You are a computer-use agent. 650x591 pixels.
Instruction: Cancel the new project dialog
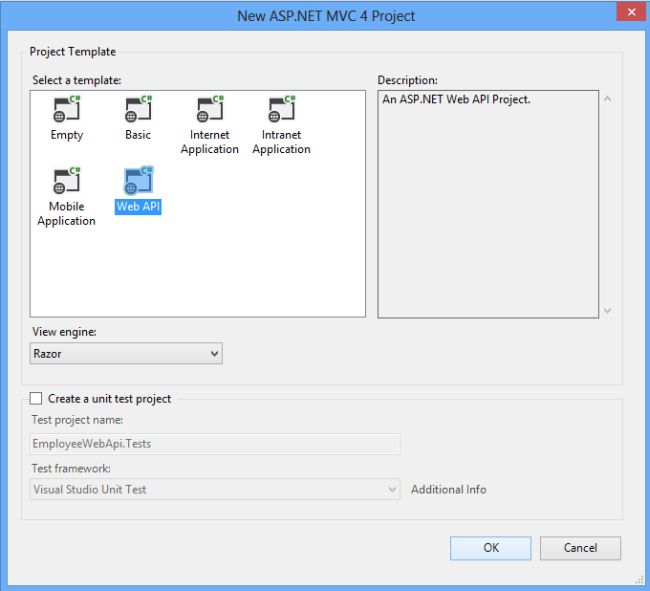(x=580, y=548)
